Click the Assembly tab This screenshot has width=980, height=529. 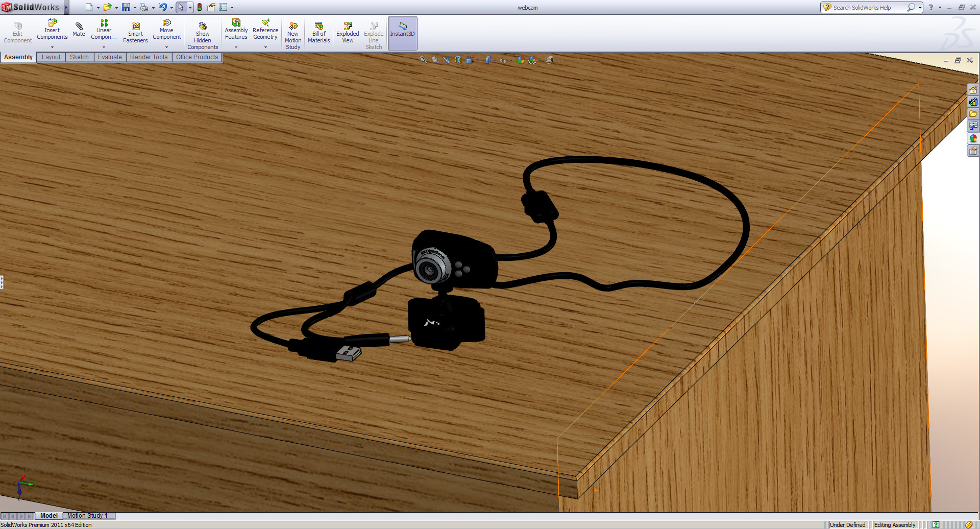(x=18, y=57)
